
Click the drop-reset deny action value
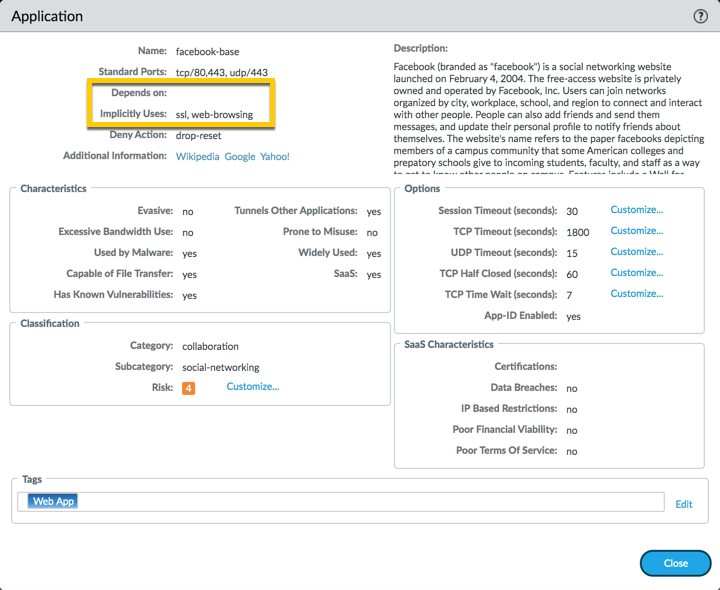(x=198, y=135)
